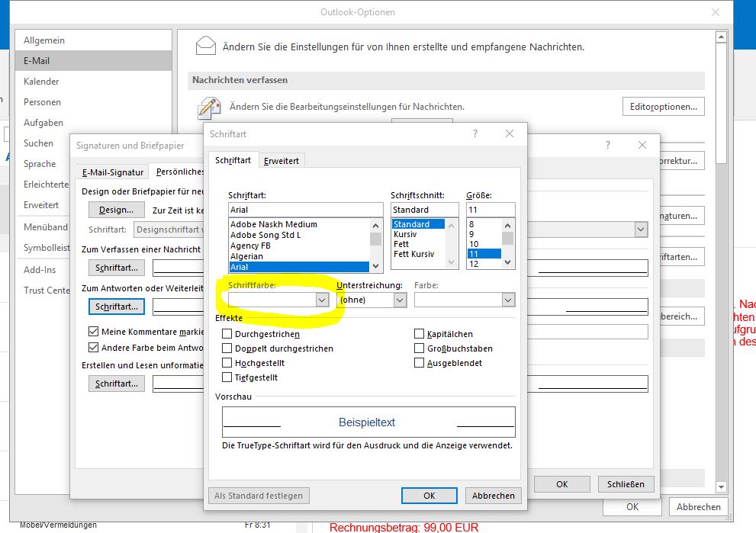Close the Signaturen und Briefpapier dialog
756x533 pixels.
642,145
